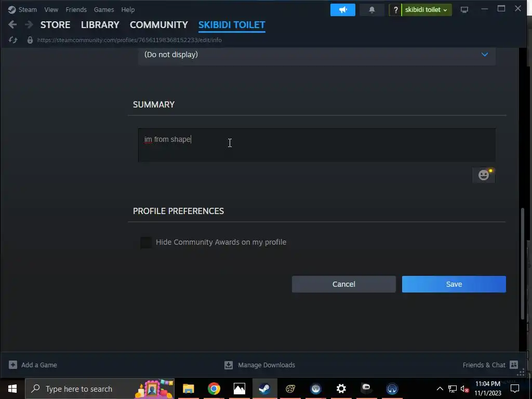Screen dimensions: 532x399
Task: Click the question mark help icon
Action: (395, 10)
